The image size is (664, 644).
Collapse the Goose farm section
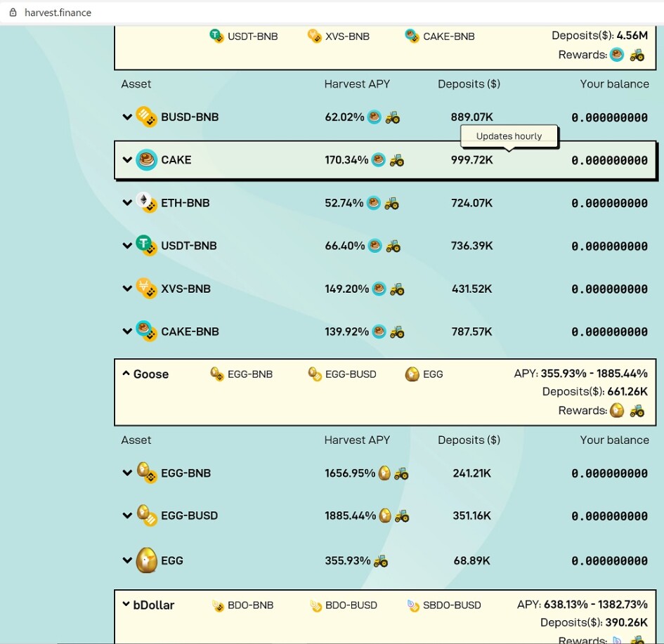pos(126,374)
